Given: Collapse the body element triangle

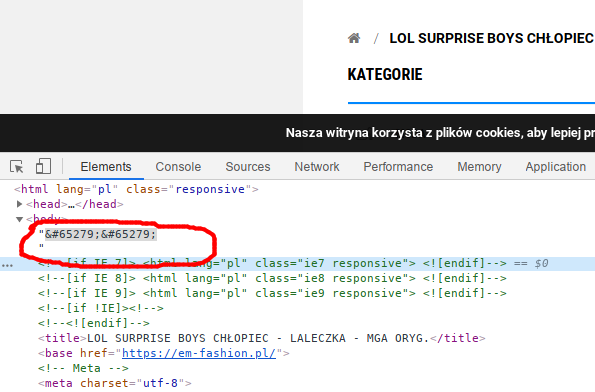Looking at the screenshot, I should tap(19, 219).
